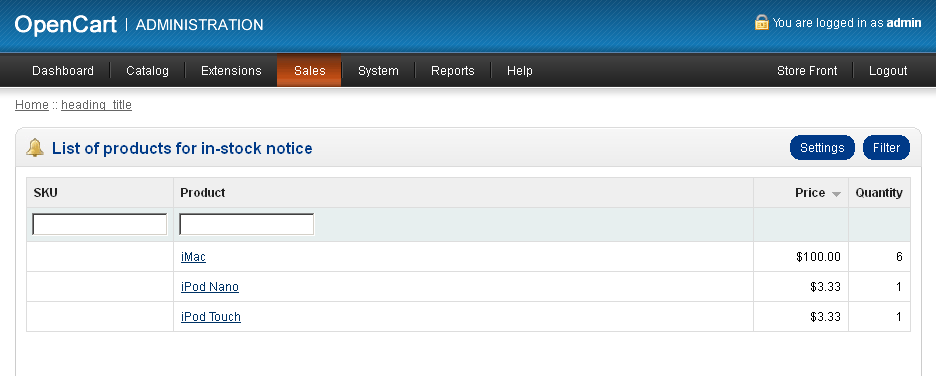This screenshot has height=376, width=936.
Task: Open the Catalog menu
Action: [x=147, y=70]
